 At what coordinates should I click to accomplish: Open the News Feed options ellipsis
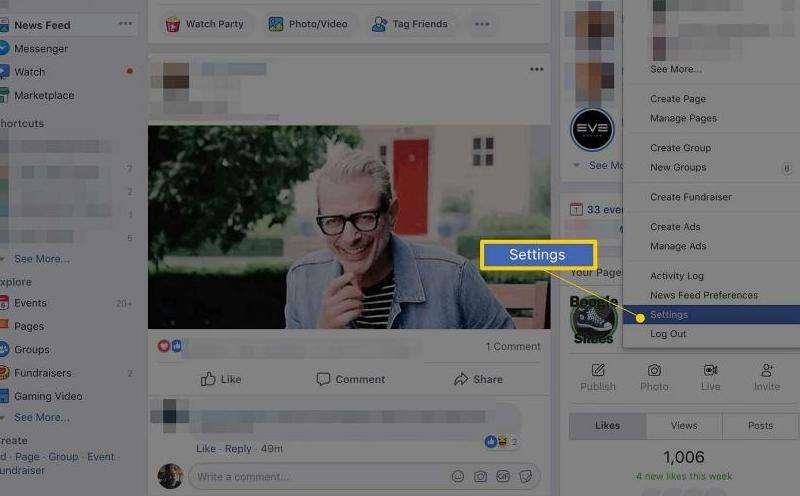pos(125,24)
